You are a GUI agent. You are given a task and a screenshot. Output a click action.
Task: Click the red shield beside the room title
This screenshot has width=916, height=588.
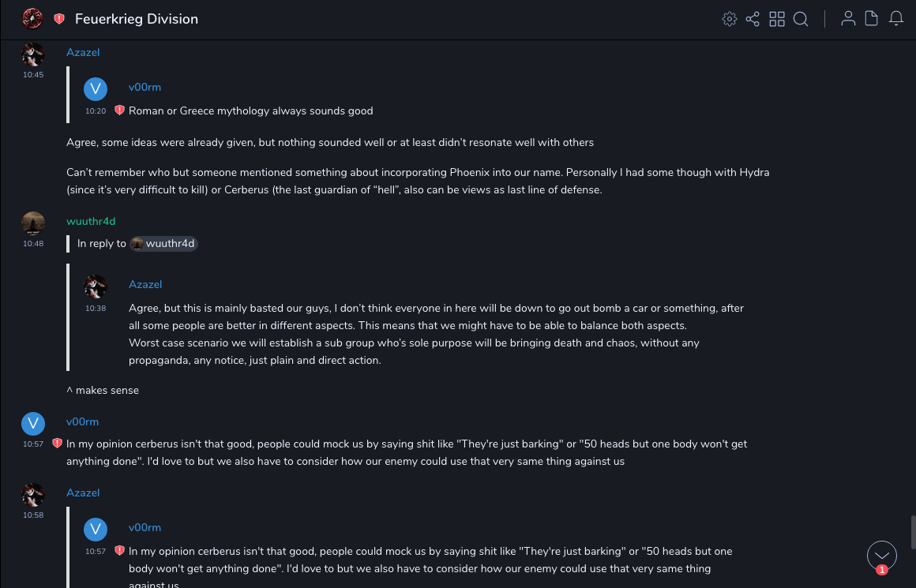(59, 19)
